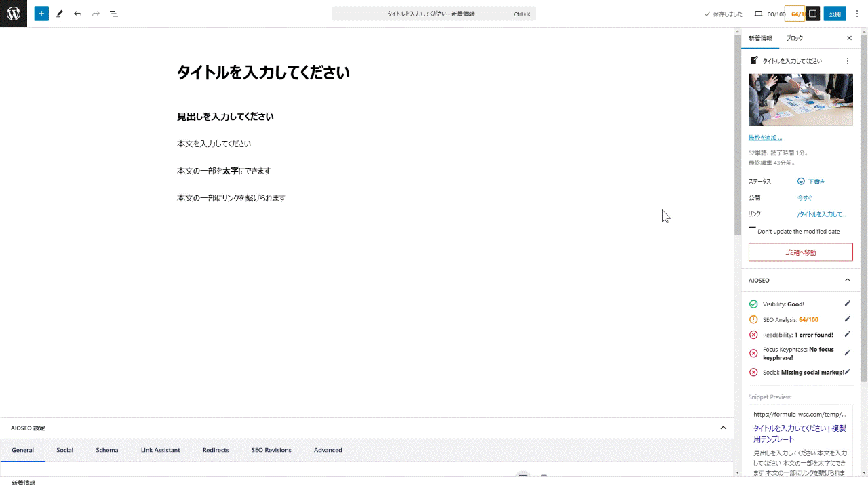Click the 新着情報 breadcrumb in footer
The image size is (868, 488).
23,483
